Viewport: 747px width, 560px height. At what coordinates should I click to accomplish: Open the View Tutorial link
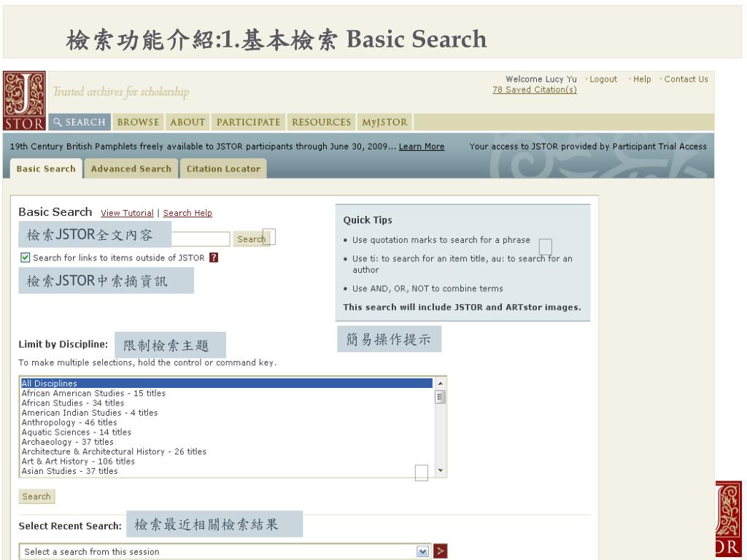coord(127,213)
